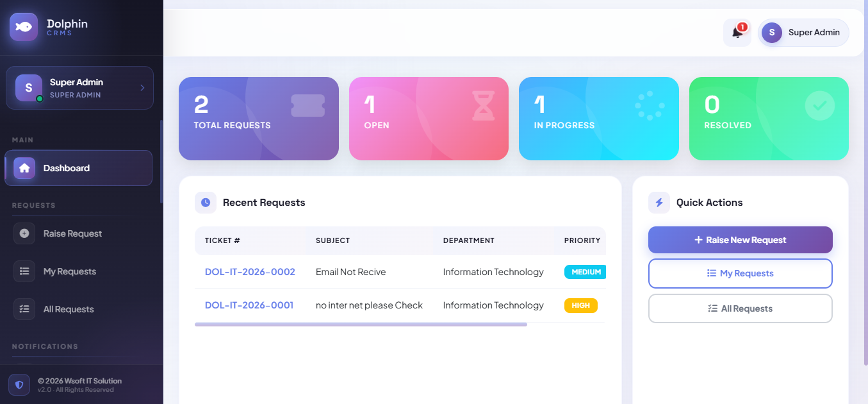Click the PRIORITY column header
Viewport: 868px width, 404px height.
[582, 240]
